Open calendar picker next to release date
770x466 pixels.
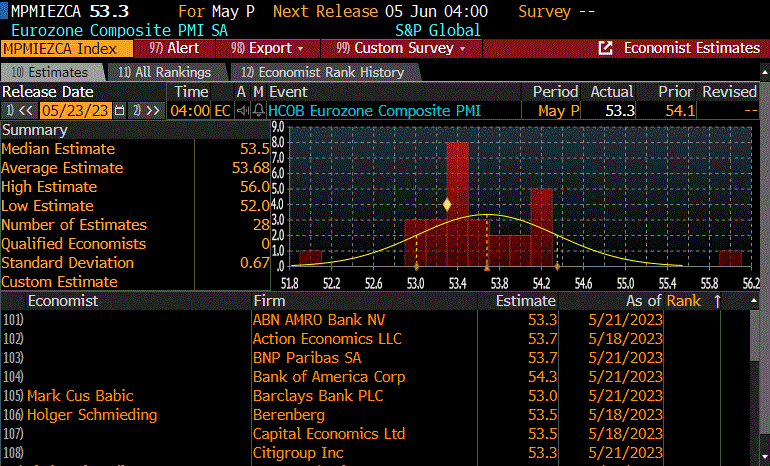pos(119,110)
